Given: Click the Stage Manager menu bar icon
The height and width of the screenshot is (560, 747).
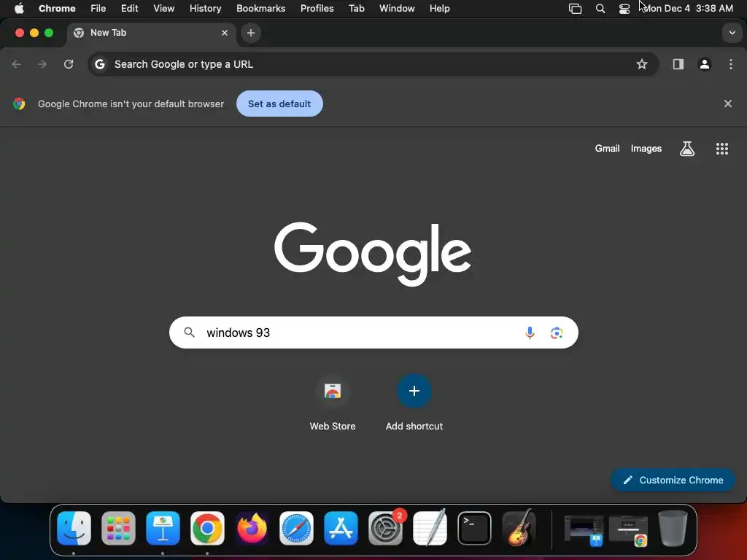Looking at the screenshot, I should 575,9.
